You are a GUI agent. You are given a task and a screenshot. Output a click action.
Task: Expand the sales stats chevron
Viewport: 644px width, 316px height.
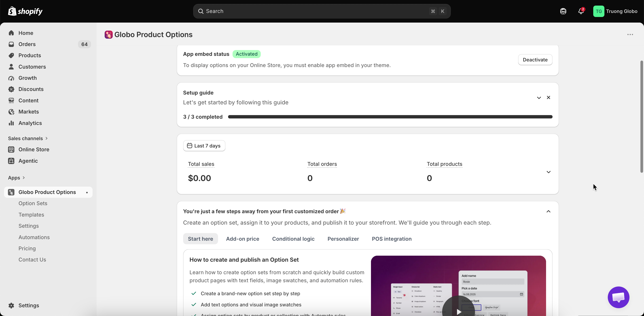point(549,172)
